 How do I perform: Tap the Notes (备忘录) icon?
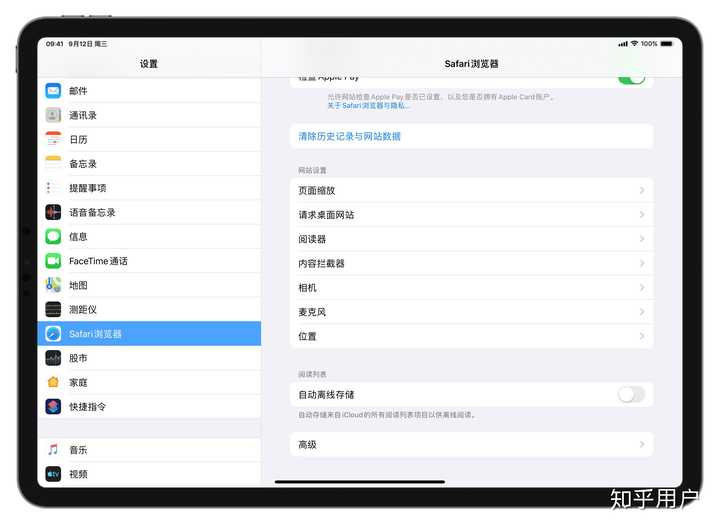coord(53,164)
